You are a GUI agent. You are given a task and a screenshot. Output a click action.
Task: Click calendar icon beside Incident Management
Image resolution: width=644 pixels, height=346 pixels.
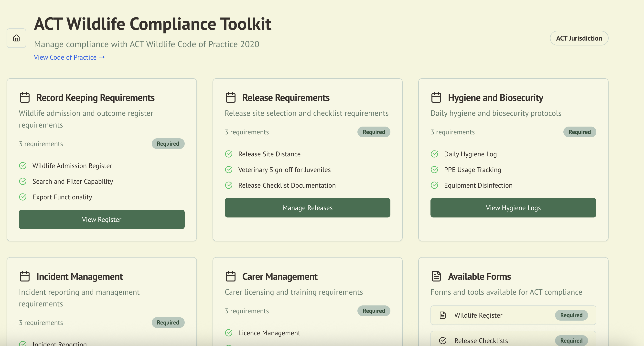pyautogui.click(x=24, y=276)
